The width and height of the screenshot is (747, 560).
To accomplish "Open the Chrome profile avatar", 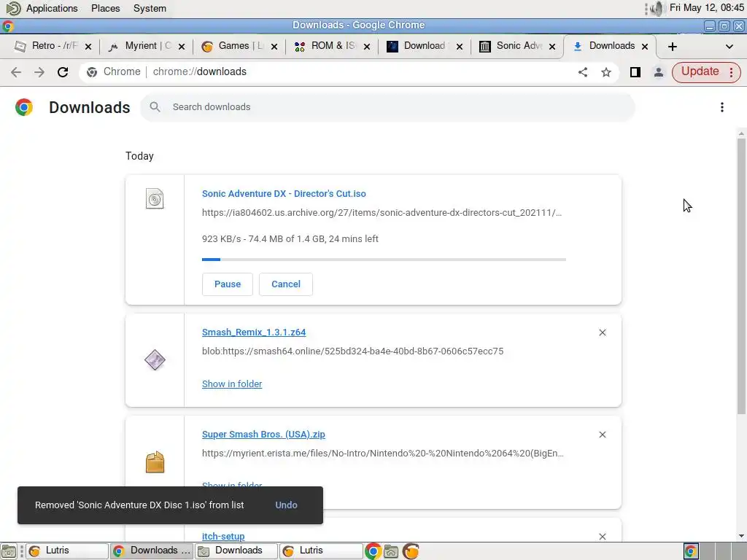I will (x=659, y=72).
